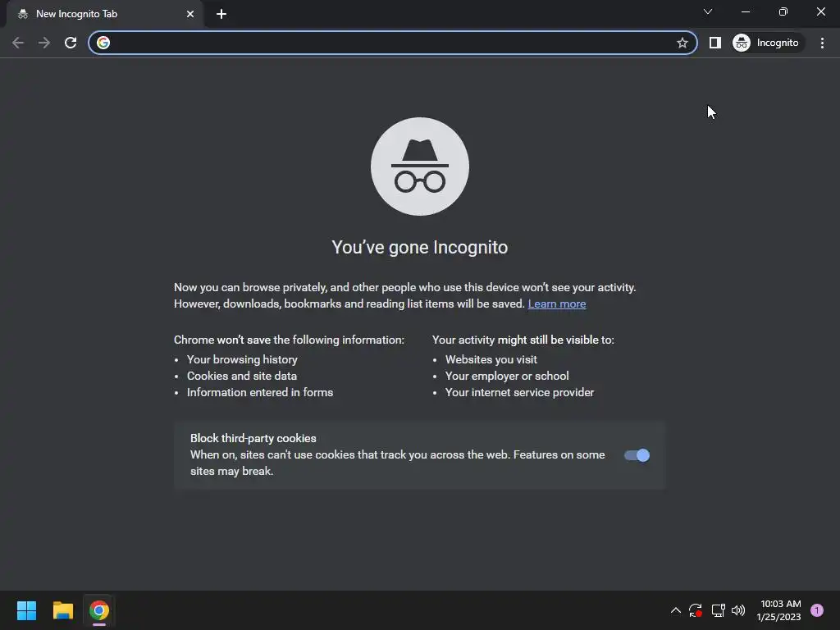Open Chrome's three-dot menu
This screenshot has width=840, height=630.
tap(822, 43)
